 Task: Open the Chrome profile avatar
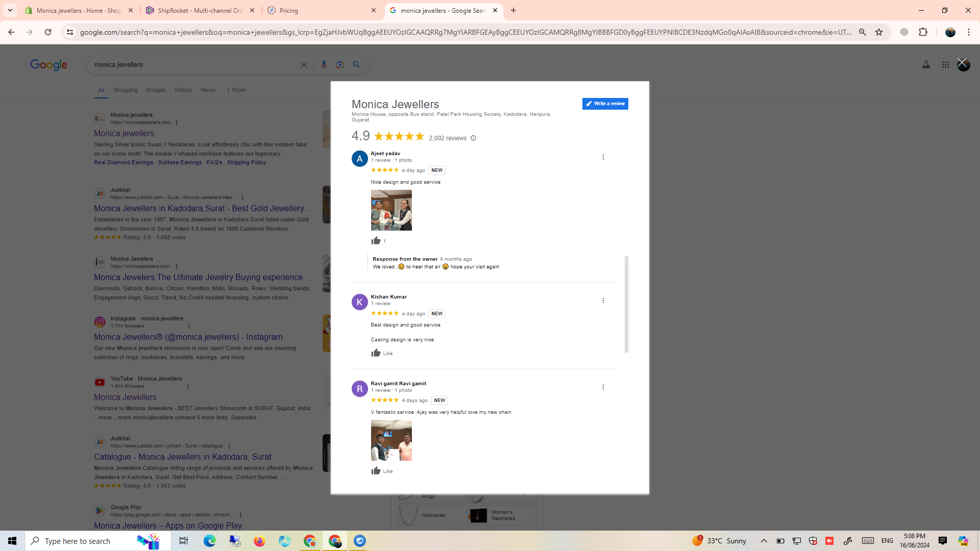[950, 32]
